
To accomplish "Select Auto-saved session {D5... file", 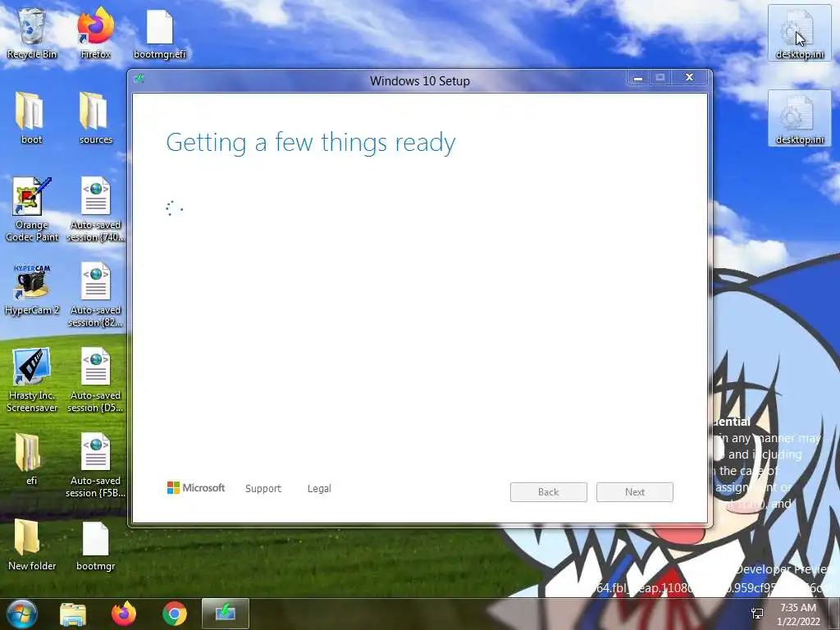I will click(95, 381).
